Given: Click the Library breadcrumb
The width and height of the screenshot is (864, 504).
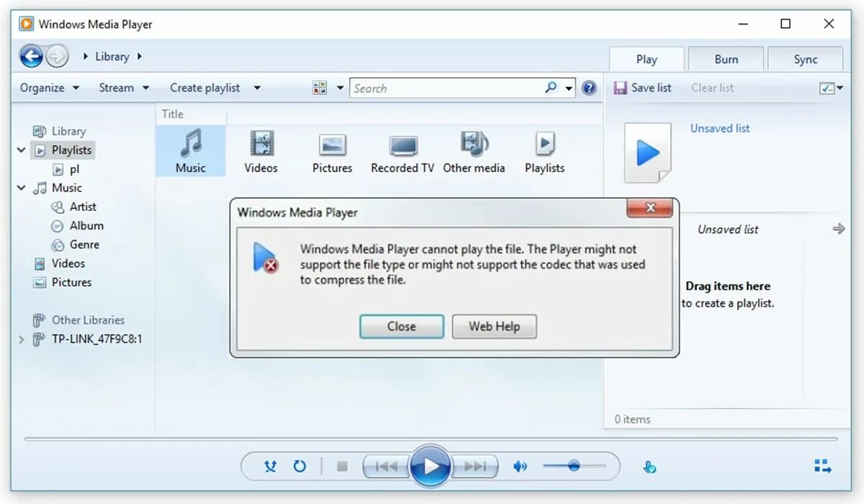Looking at the screenshot, I should (112, 56).
